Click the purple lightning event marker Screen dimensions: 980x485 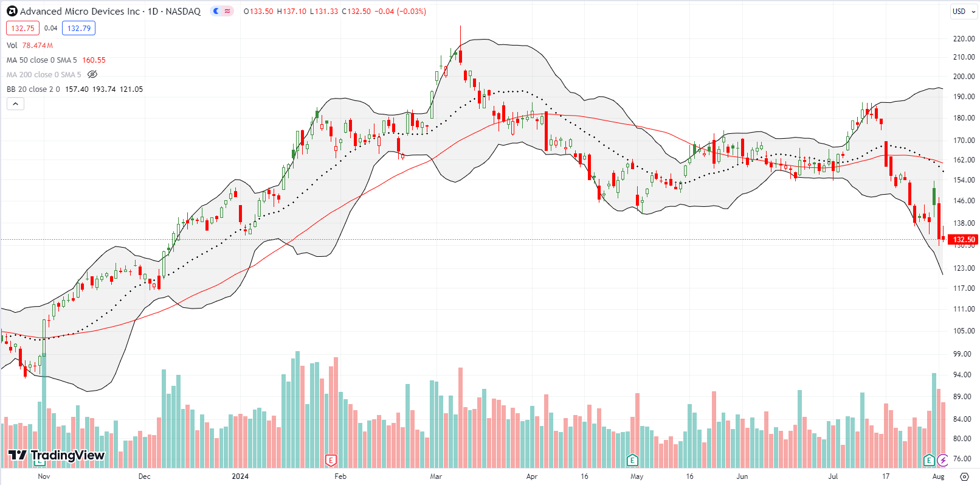(x=942, y=460)
